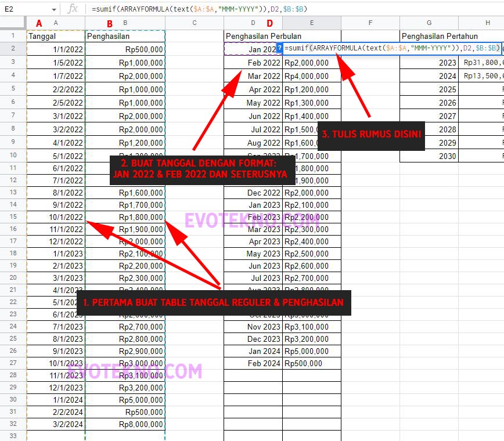This screenshot has height=441, width=504.
Task: Select cell Rp13,500 beside year 2024
Action: [x=481, y=76]
